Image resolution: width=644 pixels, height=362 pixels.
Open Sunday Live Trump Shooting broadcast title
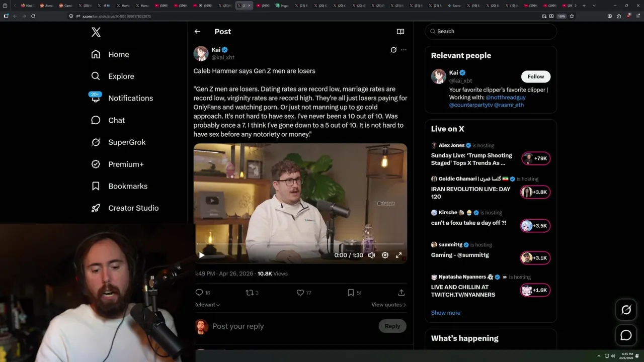(x=471, y=159)
